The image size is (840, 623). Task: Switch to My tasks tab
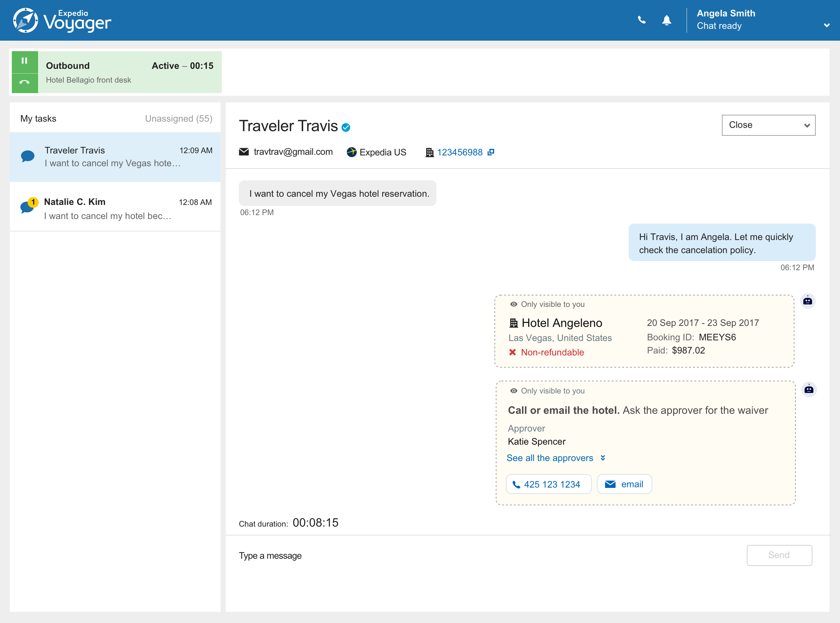tap(38, 118)
